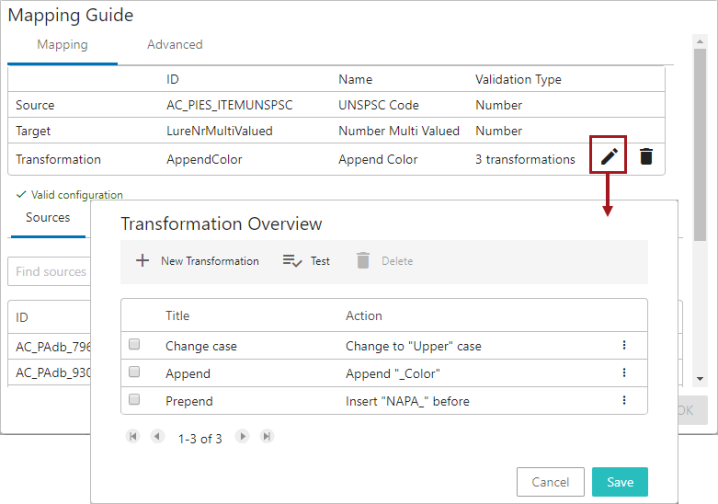Viewport: 718px width, 504px height.
Task: Click the Save button
Action: 620,482
